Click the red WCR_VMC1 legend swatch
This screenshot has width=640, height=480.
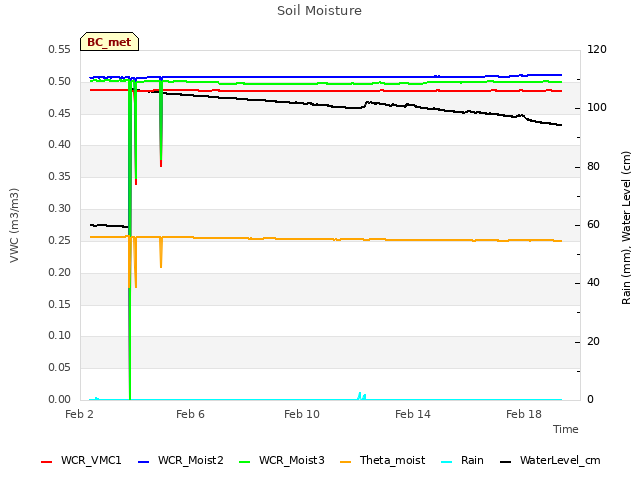pos(47,462)
